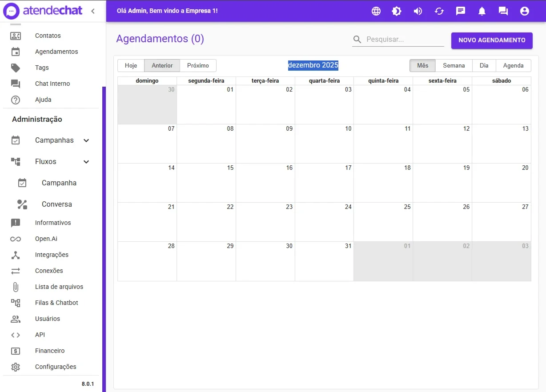
Task: Open the language globe icon
Action: pyautogui.click(x=376, y=11)
